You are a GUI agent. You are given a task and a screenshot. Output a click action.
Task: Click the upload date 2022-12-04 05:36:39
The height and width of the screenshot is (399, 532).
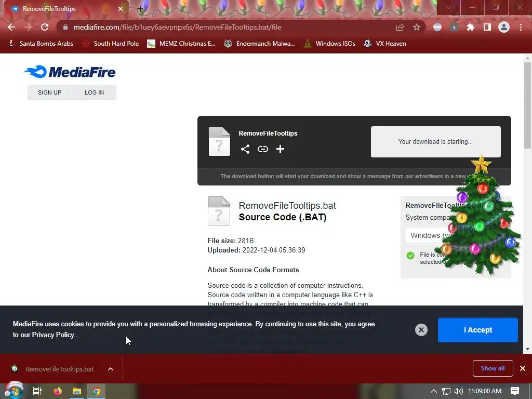(274, 250)
